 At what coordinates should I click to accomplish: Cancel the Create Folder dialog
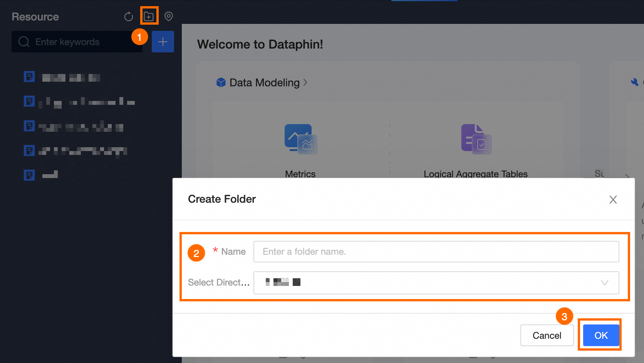click(547, 335)
